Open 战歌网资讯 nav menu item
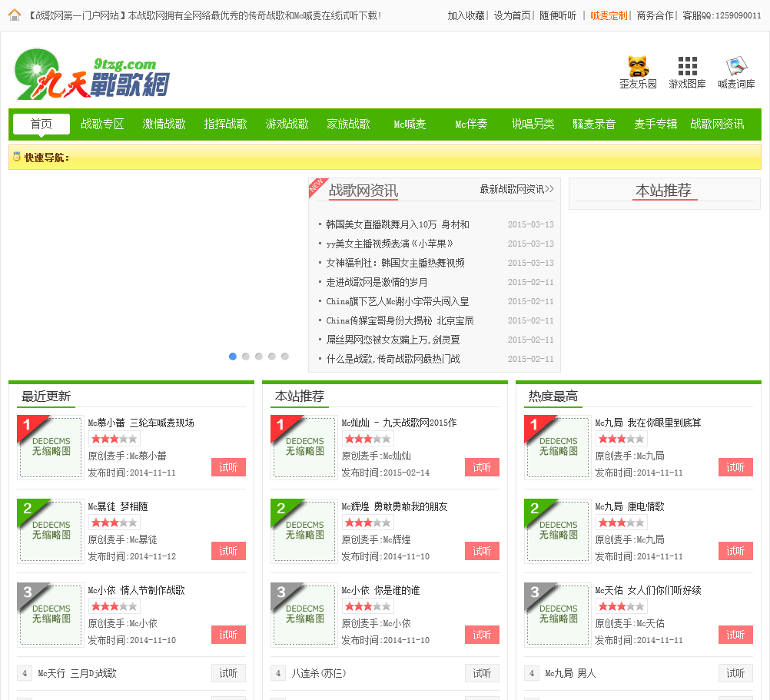 pyautogui.click(x=717, y=124)
